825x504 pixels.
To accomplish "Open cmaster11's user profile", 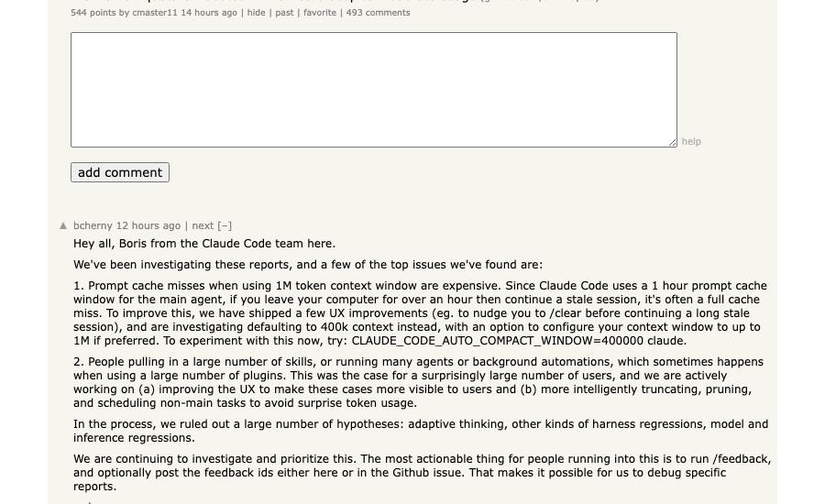I will [155, 13].
